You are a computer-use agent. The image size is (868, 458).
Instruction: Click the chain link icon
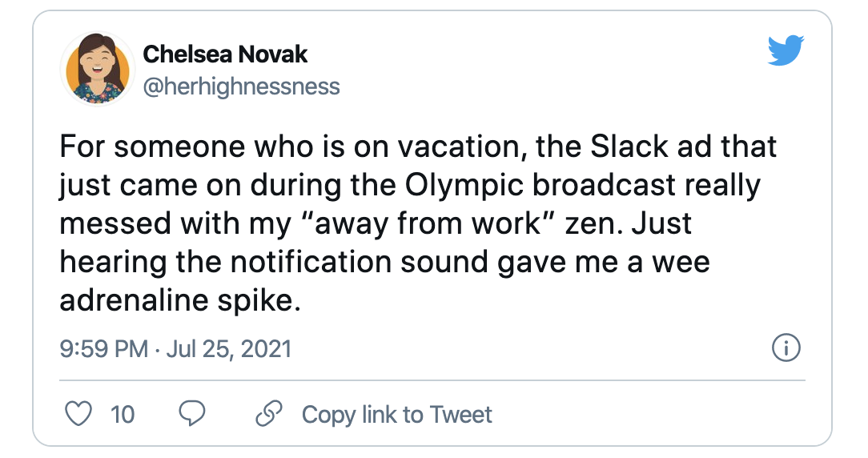click(268, 414)
